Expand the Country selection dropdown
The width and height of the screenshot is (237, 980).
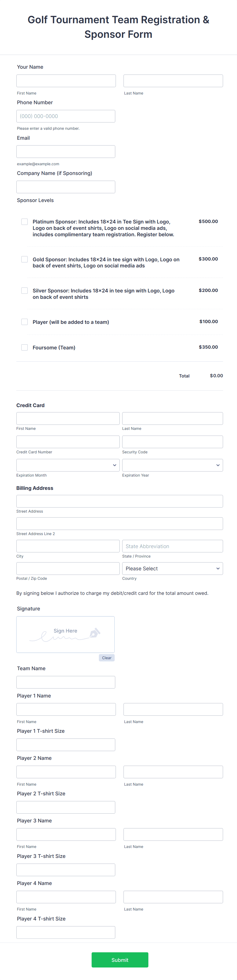[173, 568]
